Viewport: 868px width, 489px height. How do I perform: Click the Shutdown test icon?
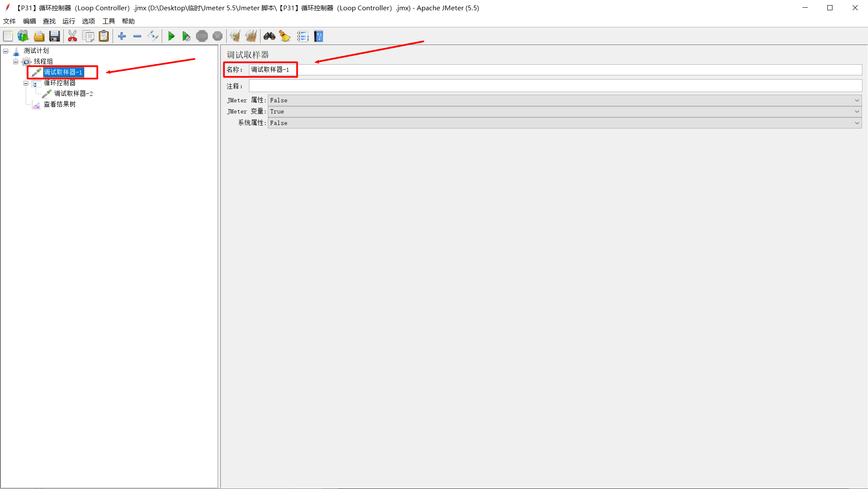coord(217,36)
